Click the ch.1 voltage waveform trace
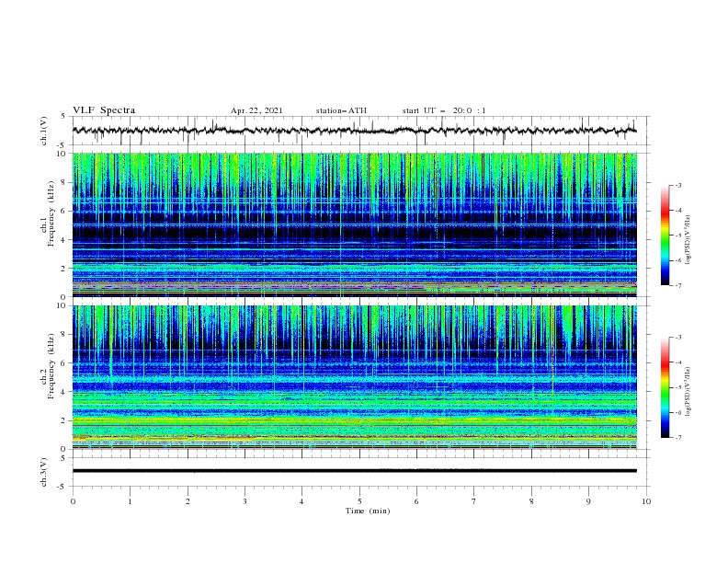Viewport: 728px width, 563px height. (354, 131)
